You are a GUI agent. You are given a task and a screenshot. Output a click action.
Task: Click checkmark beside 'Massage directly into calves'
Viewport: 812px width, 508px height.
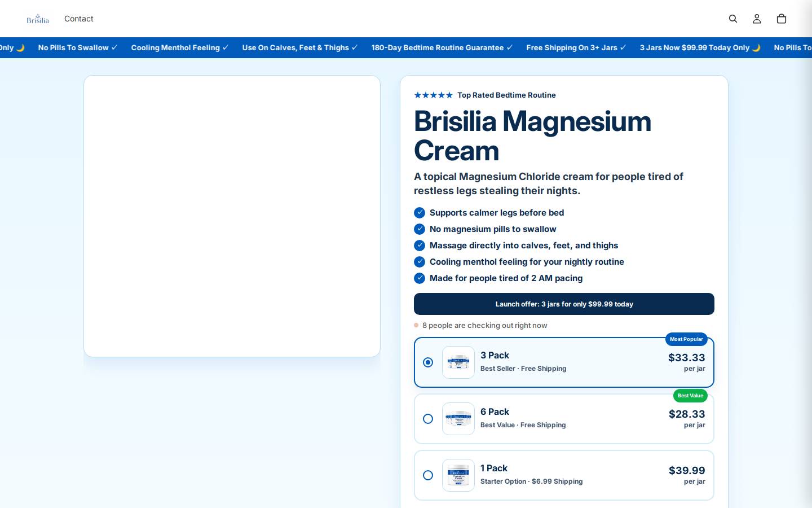(420, 246)
